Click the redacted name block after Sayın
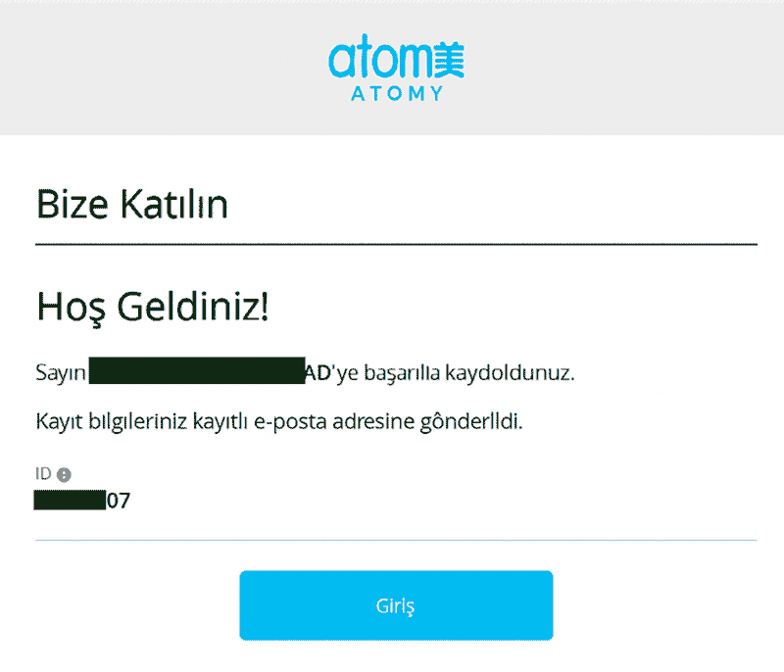 pos(196,373)
